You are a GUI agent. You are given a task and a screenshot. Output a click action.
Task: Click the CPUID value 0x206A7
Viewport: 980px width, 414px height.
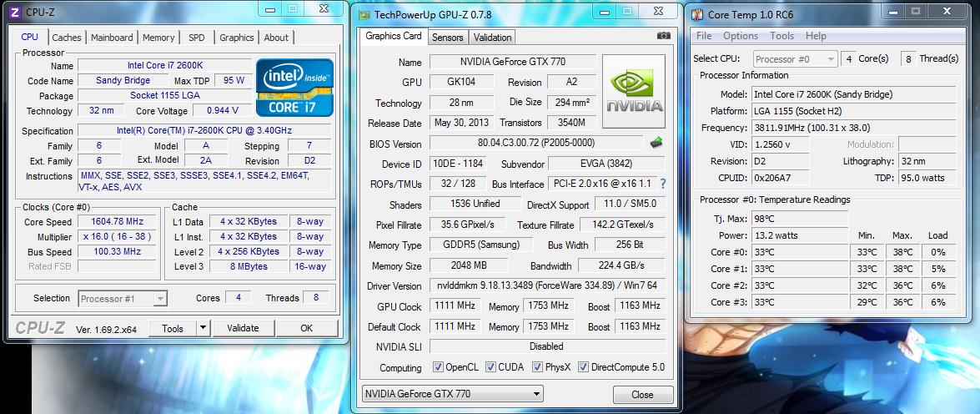(x=781, y=179)
